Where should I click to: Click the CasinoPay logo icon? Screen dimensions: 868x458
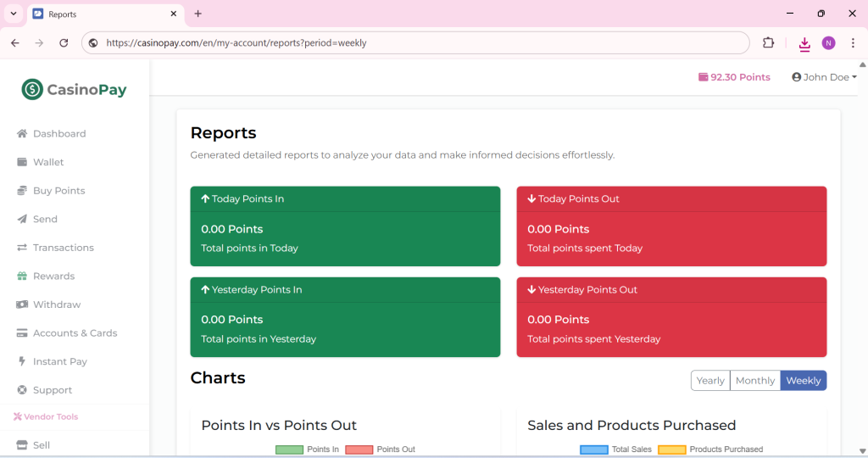[32, 89]
